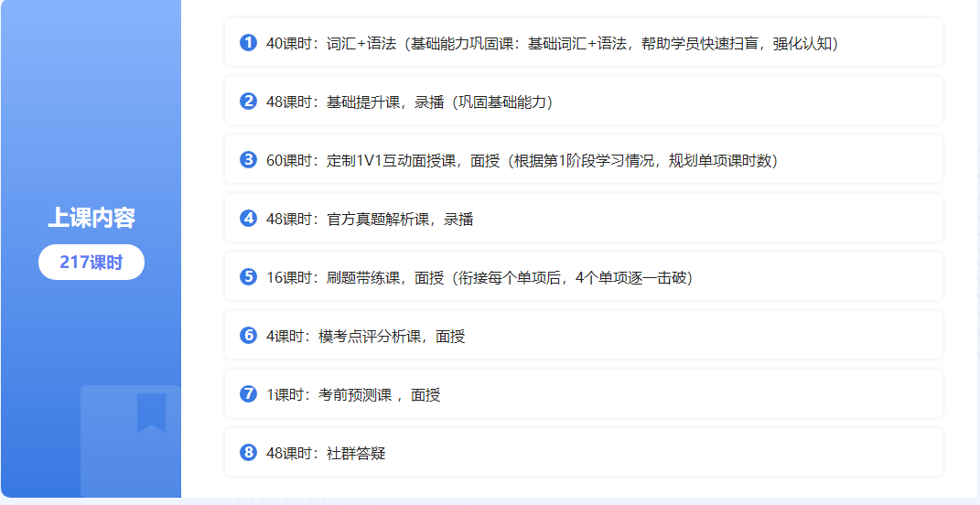Click the number 8 circle icon
This screenshot has width=980, height=505.
pyautogui.click(x=248, y=453)
